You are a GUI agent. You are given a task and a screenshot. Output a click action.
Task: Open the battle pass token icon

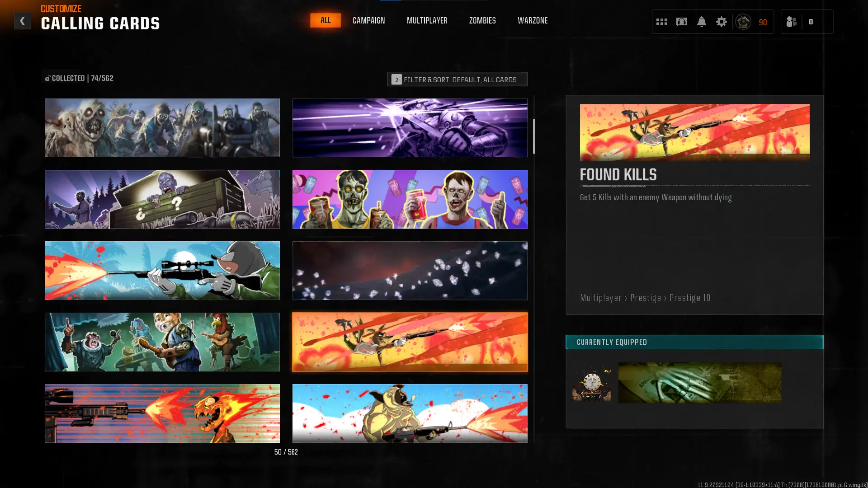681,22
